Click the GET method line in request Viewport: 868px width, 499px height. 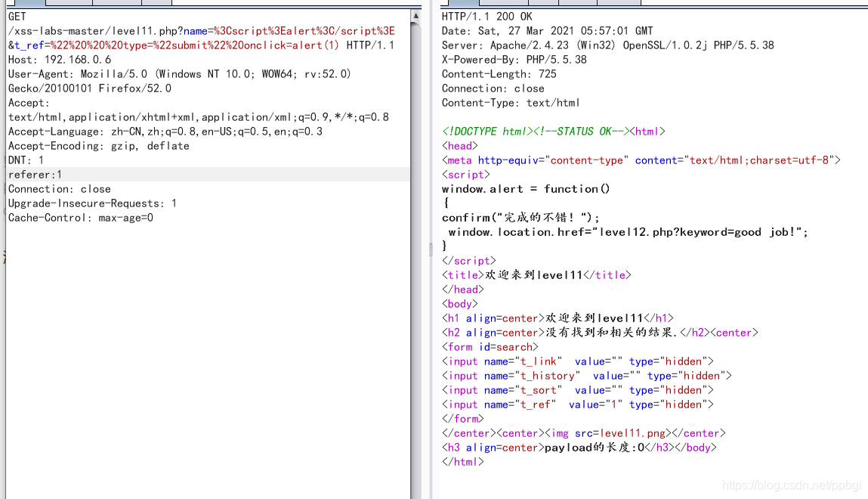point(17,17)
